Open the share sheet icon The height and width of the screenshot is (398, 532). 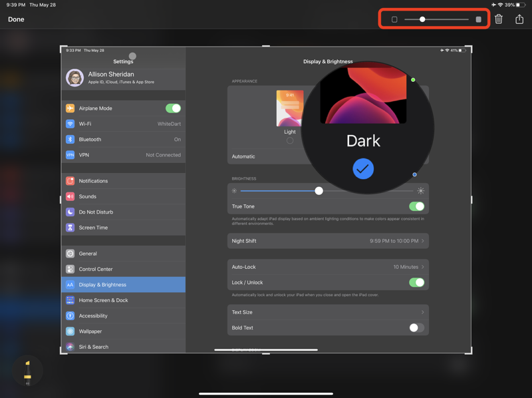[519, 19]
